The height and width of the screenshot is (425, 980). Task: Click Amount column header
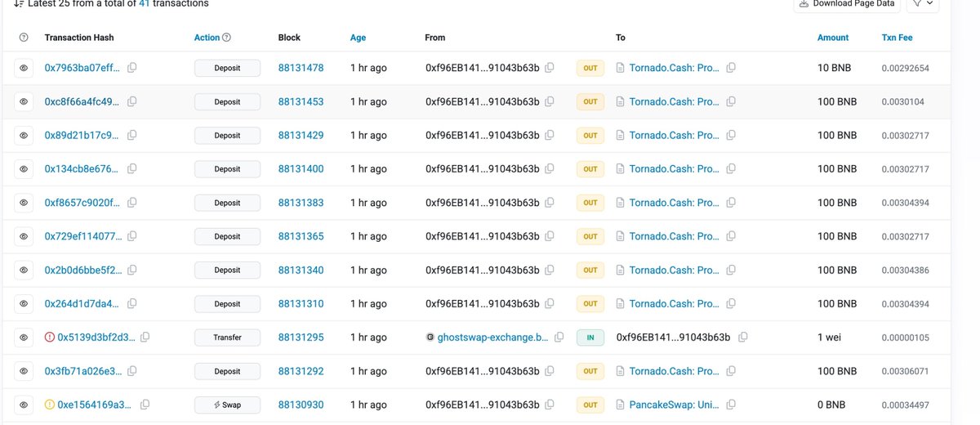(x=833, y=38)
